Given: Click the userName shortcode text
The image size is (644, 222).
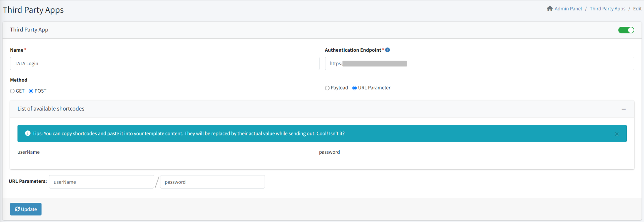Looking at the screenshot, I should pyautogui.click(x=29, y=152).
